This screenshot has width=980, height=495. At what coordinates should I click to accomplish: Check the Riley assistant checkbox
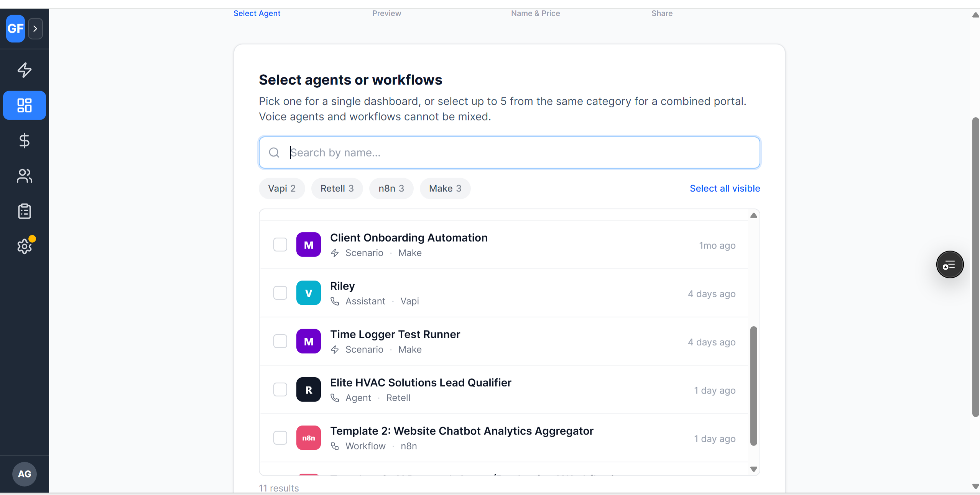point(280,293)
